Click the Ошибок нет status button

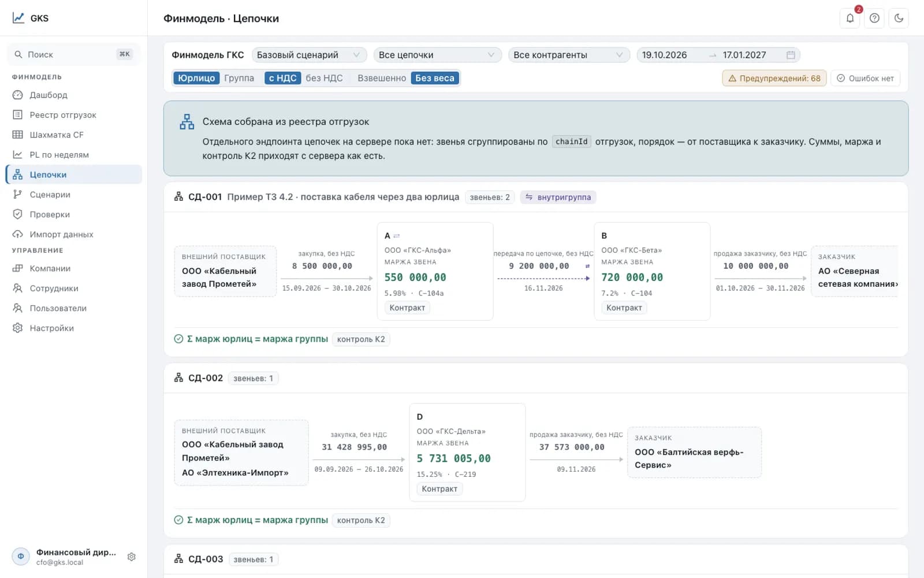coord(865,78)
